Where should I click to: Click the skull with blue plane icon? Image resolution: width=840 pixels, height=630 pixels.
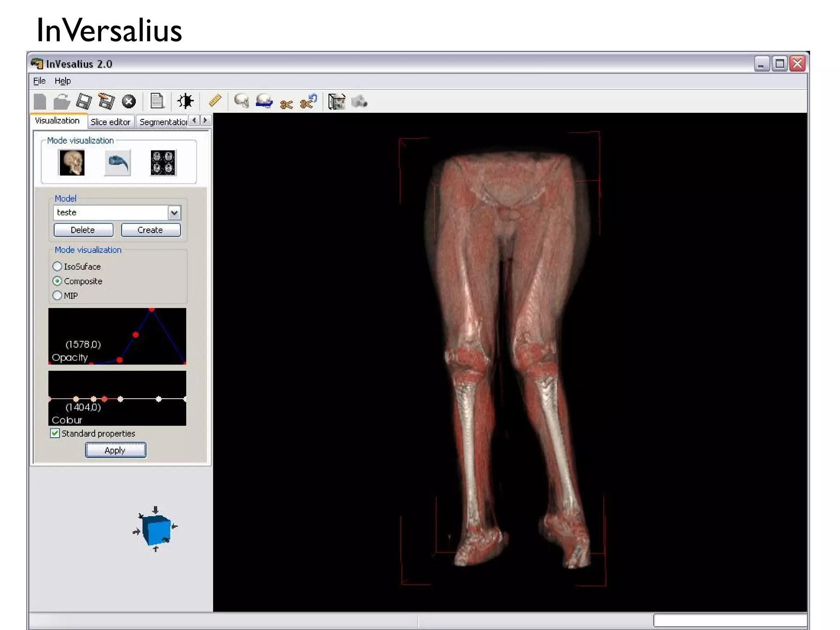pos(264,101)
